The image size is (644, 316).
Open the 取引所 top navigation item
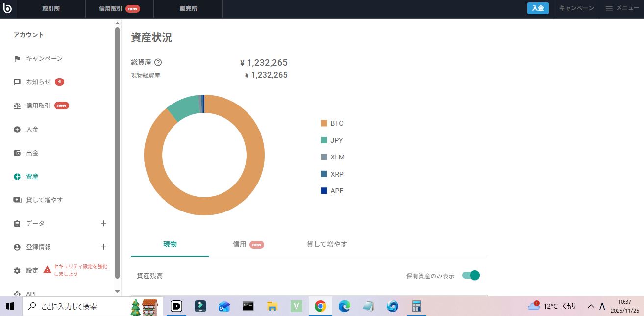[51, 8]
